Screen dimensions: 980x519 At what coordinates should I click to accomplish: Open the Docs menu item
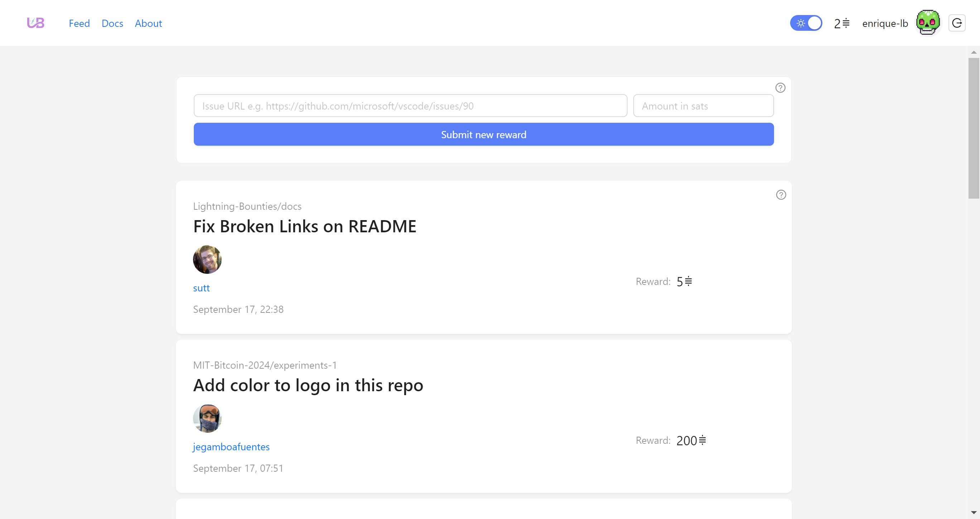pos(112,24)
